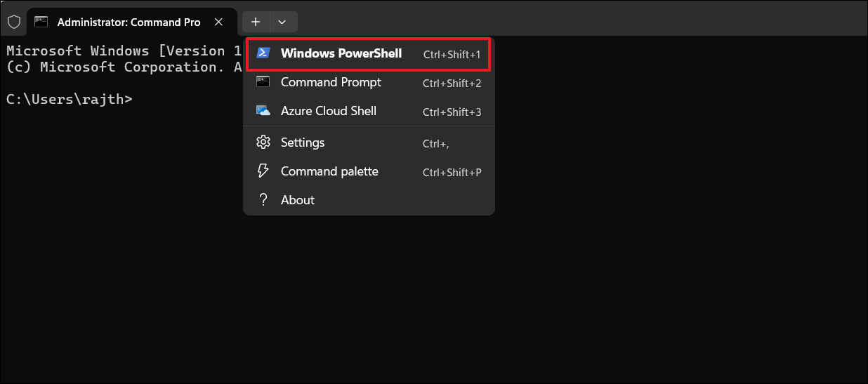Launch Command palette menu item

[329, 171]
